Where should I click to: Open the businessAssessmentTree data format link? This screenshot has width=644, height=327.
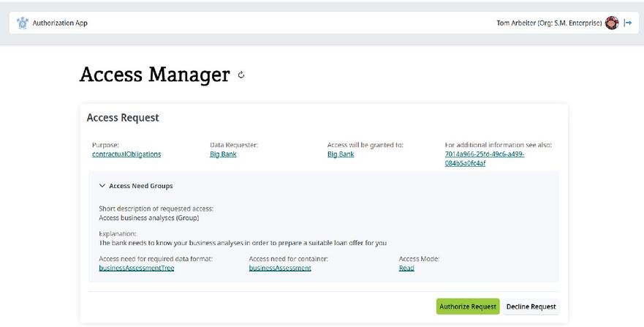(x=137, y=268)
